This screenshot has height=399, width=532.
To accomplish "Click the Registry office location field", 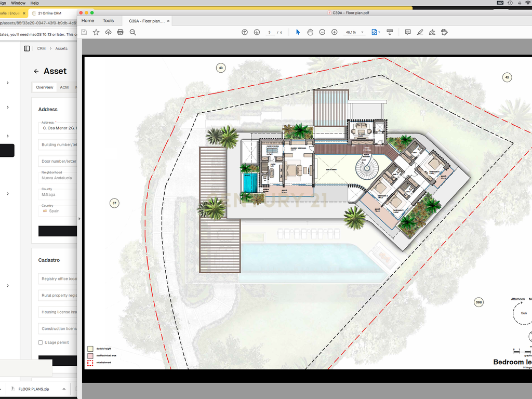I will (x=58, y=278).
